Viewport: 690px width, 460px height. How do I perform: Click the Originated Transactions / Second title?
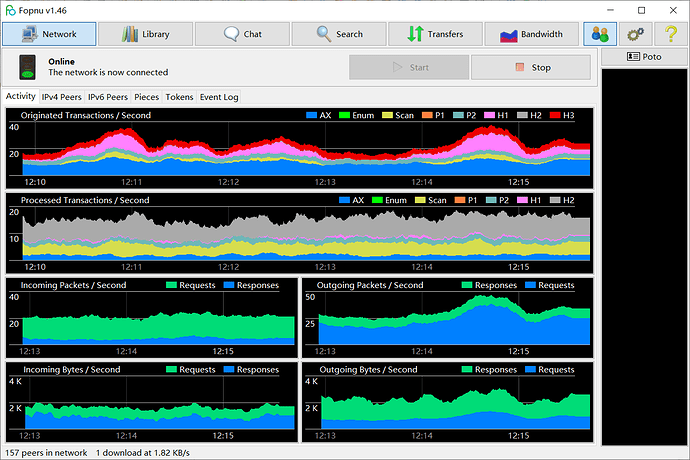(x=86, y=115)
